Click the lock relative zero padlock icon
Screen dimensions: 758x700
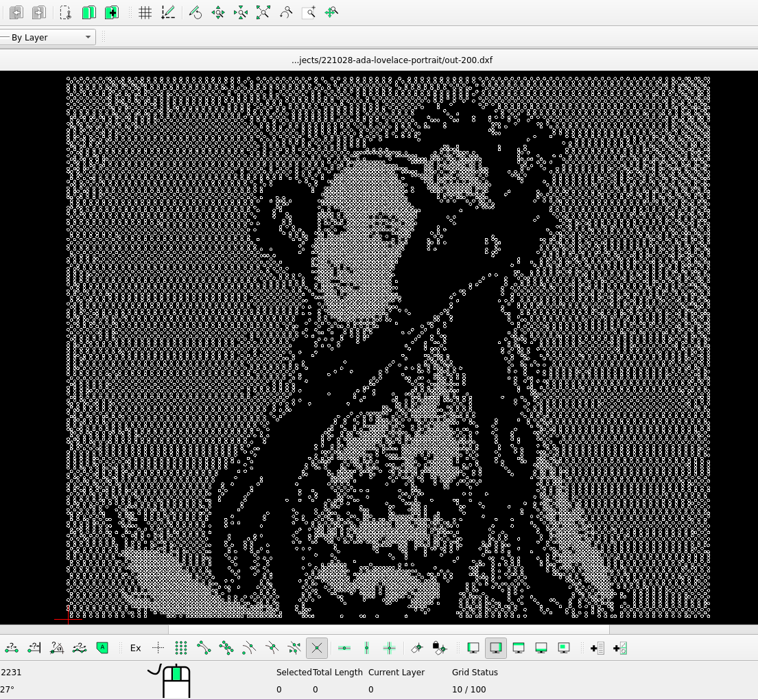tap(440, 649)
